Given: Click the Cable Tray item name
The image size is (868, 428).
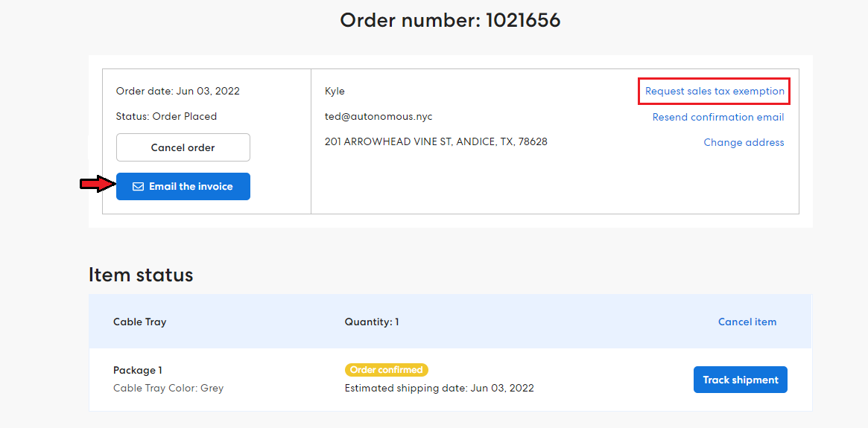Looking at the screenshot, I should 139,322.
